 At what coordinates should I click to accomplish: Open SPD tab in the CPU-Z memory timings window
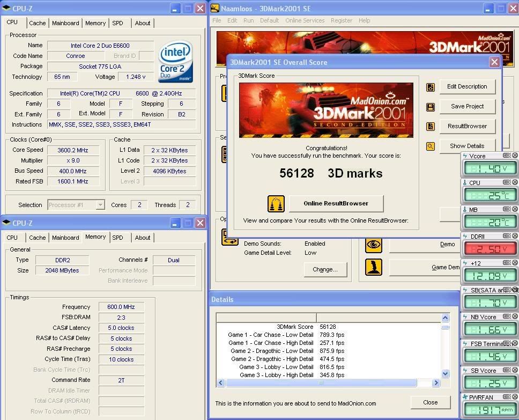tap(117, 238)
